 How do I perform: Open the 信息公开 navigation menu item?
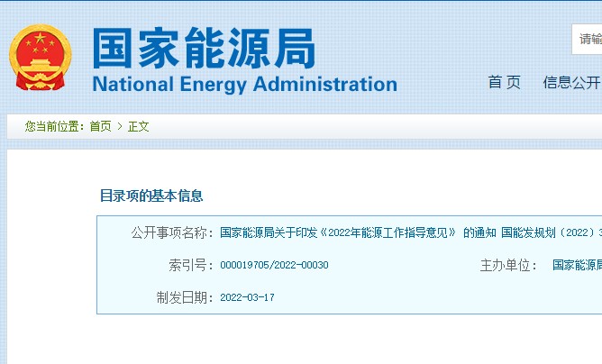click(572, 82)
